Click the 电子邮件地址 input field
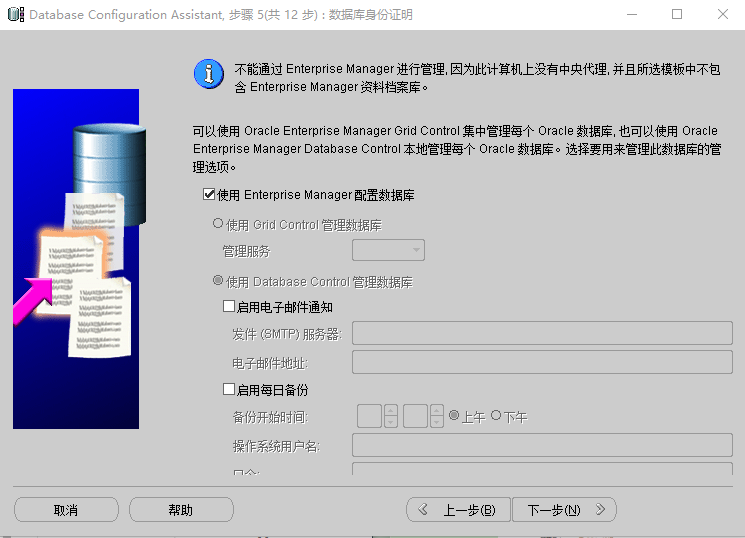The image size is (745, 538). (542, 362)
